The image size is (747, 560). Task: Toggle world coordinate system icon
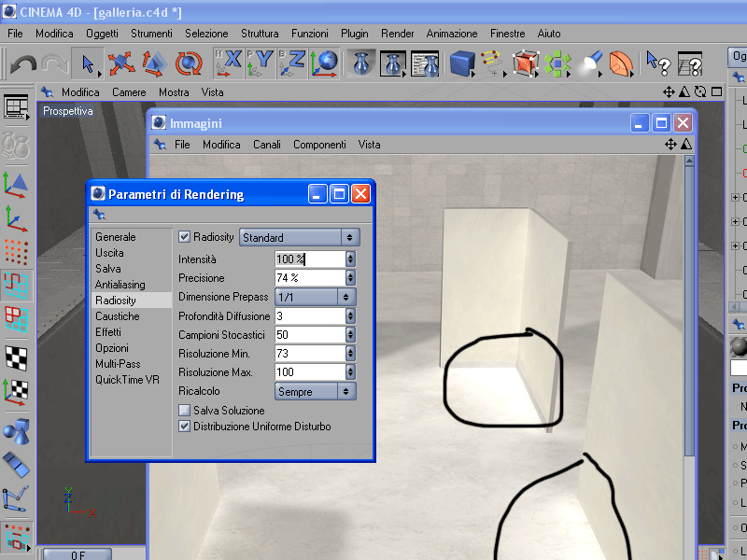(324, 63)
